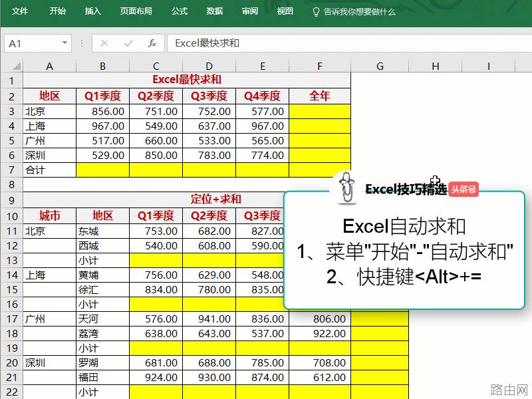Switch to the 开始 ribbon tab

tap(57, 11)
